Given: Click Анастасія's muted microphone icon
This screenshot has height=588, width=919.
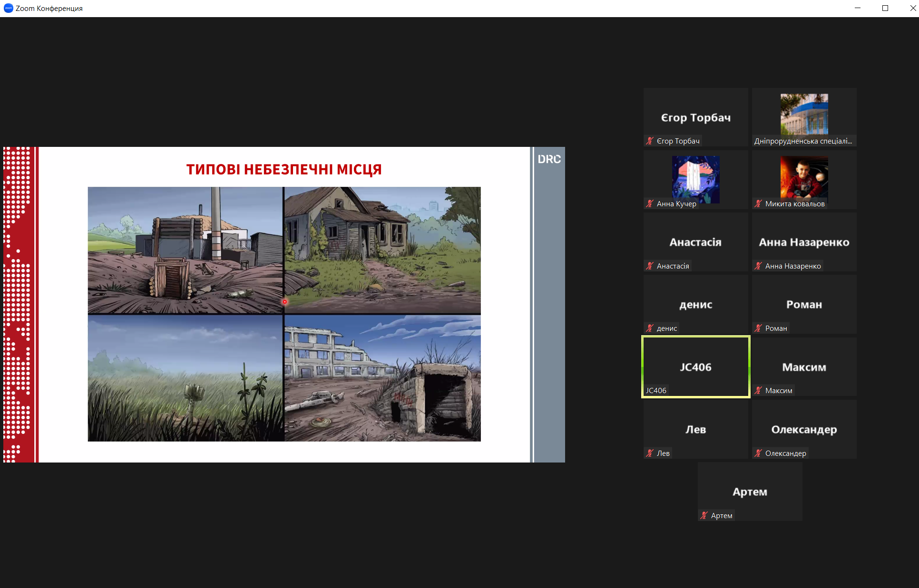Looking at the screenshot, I should click(x=650, y=266).
